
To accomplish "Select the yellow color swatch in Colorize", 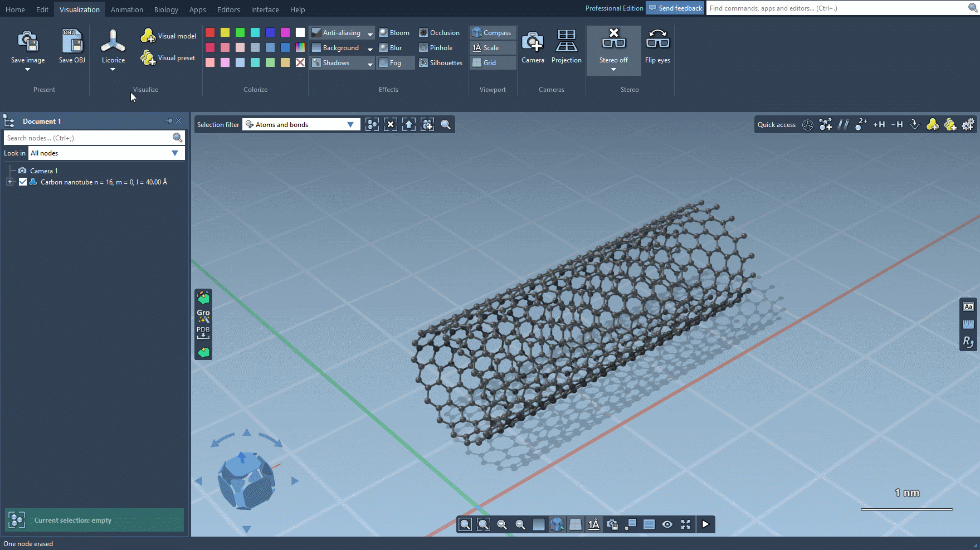I will pos(225,32).
